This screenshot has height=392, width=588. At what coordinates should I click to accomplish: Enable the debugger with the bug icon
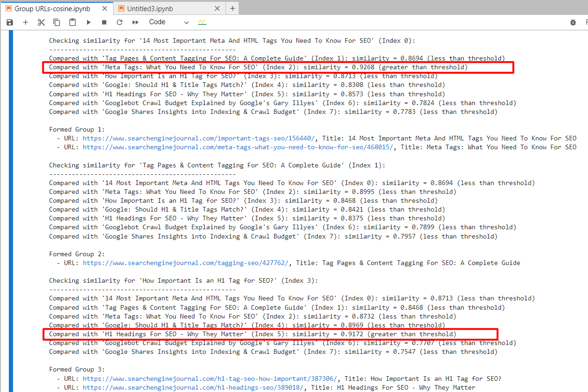pos(573,22)
